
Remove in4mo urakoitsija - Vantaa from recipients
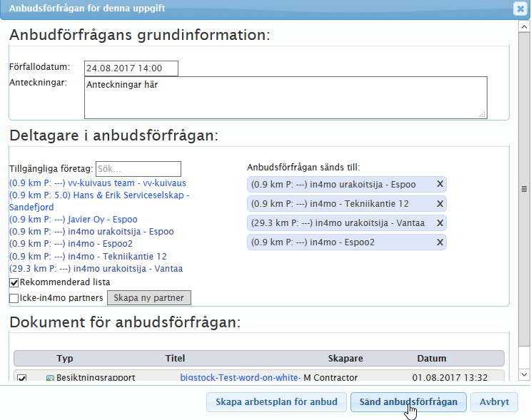tap(440, 223)
